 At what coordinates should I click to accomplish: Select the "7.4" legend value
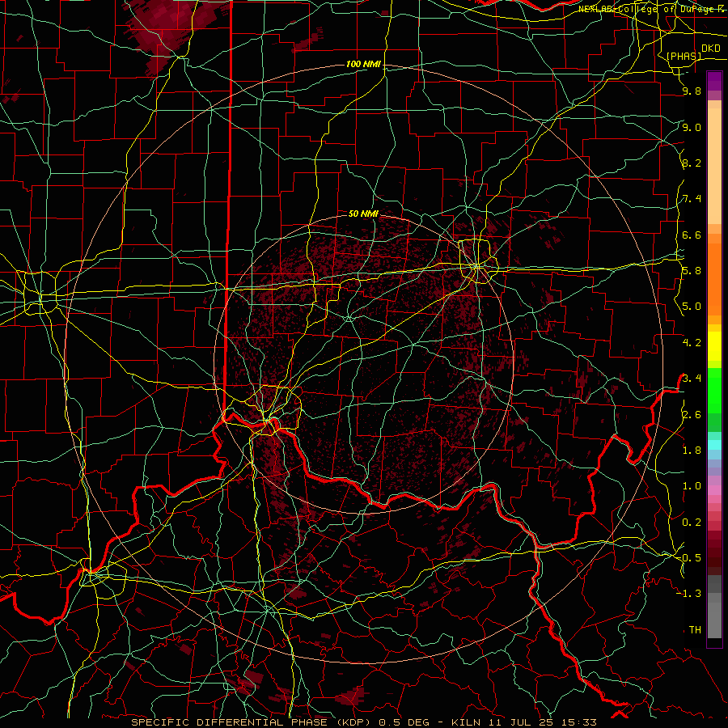[x=692, y=199]
